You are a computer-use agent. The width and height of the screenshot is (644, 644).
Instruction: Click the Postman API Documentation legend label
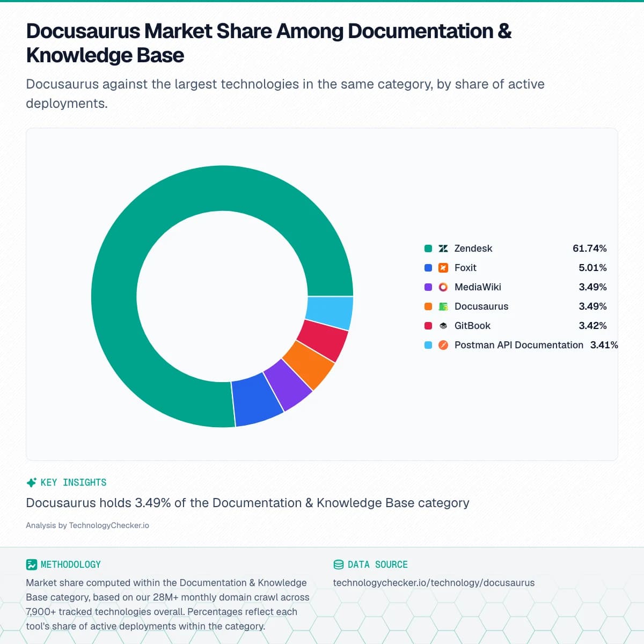tap(519, 345)
